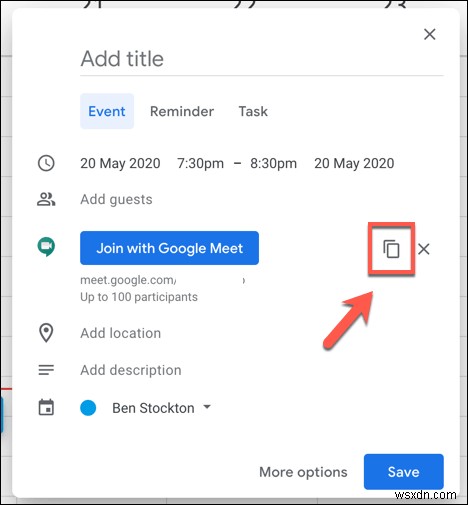This screenshot has height=505, width=468.
Task: Open the end date 20 May 2020
Action: pos(354,163)
